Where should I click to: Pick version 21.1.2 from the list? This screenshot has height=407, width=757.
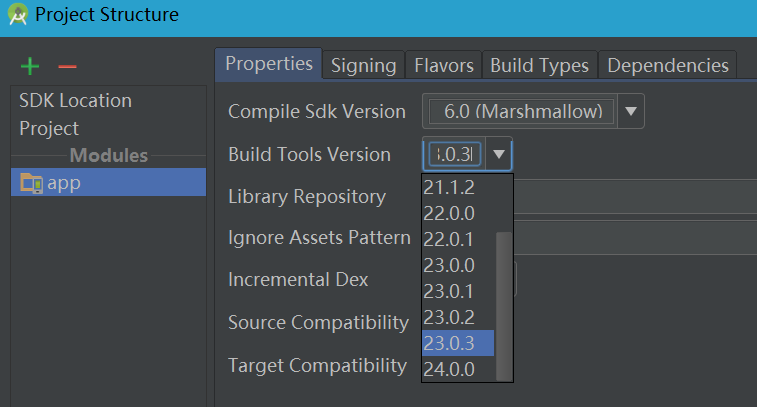tap(449, 187)
